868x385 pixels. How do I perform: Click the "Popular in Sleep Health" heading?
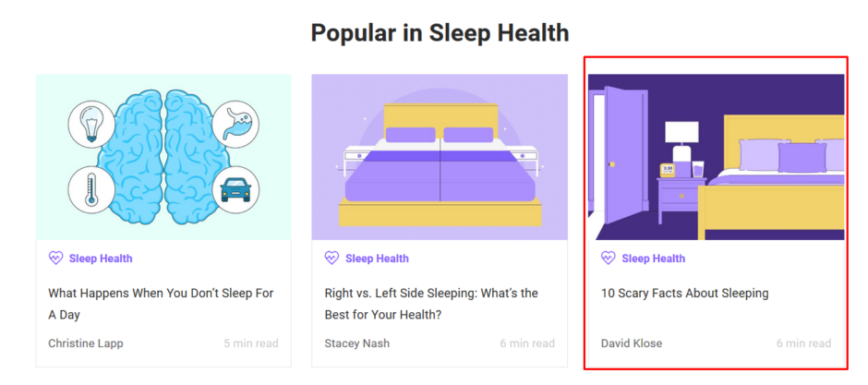pos(440,33)
